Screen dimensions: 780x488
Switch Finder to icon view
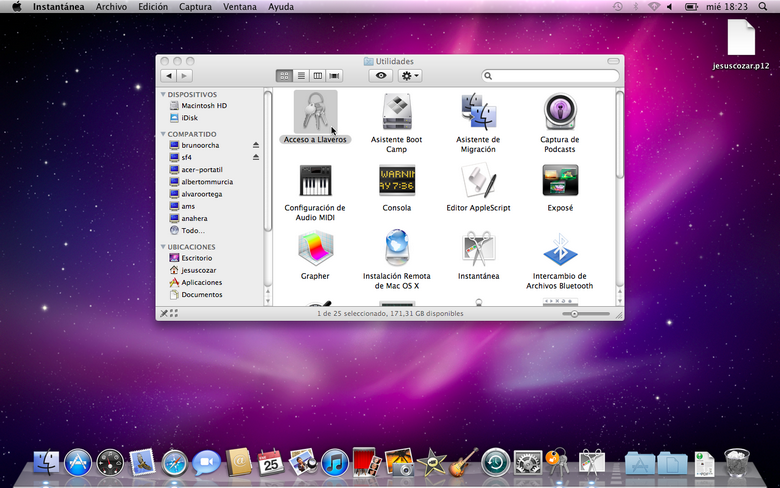[284, 76]
